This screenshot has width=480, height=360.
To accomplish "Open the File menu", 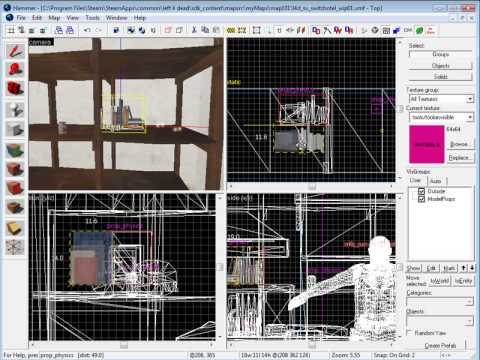I will 21,18.
